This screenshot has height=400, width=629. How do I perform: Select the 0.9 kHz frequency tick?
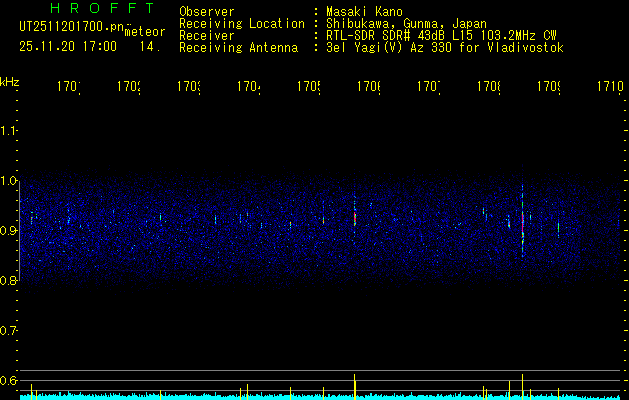[9, 231]
